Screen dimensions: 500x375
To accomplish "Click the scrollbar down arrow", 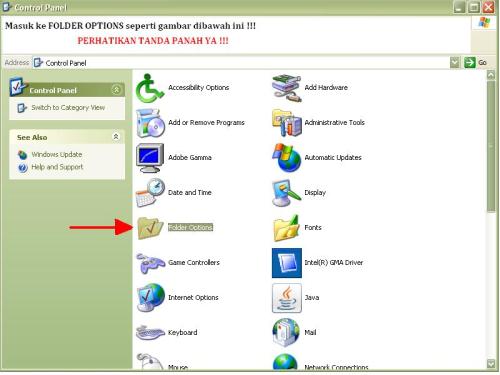I will [x=491, y=364].
